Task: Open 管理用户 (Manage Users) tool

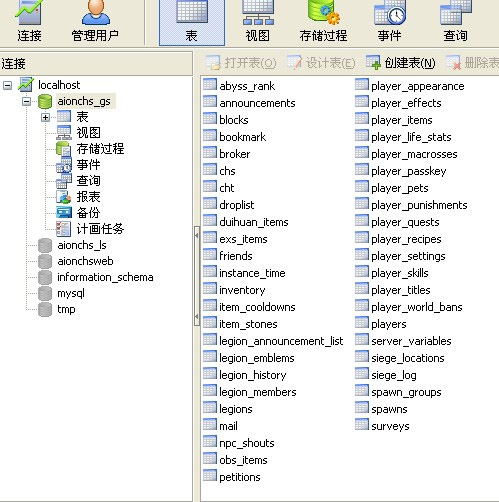Action: point(95,22)
